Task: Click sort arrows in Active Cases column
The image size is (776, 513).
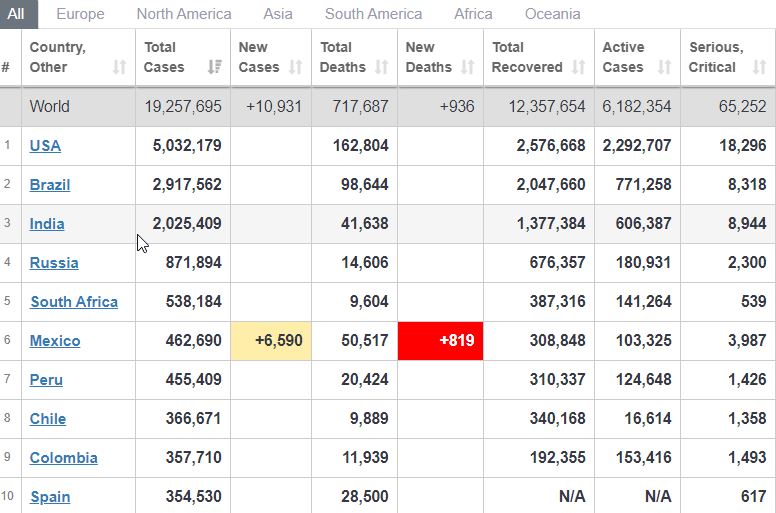Action: tap(664, 67)
